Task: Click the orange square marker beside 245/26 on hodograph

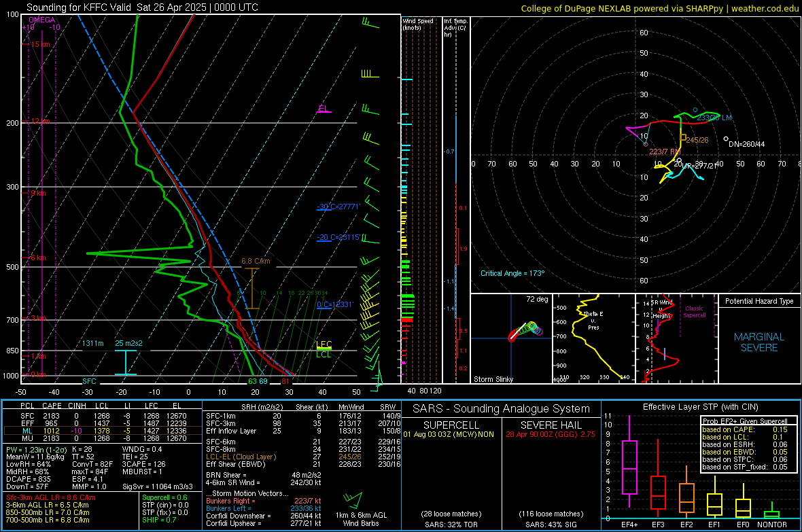Action: click(x=683, y=137)
